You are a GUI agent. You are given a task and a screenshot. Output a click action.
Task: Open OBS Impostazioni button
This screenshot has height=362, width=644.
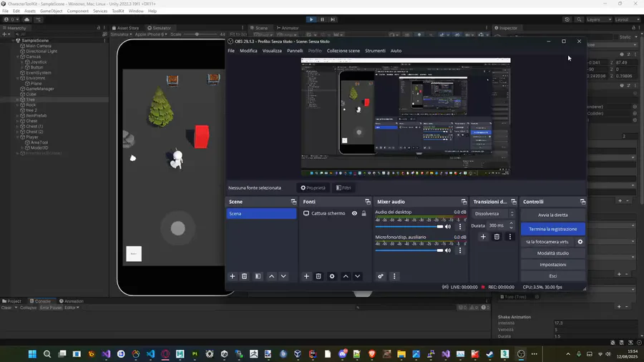(x=553, y=265)
